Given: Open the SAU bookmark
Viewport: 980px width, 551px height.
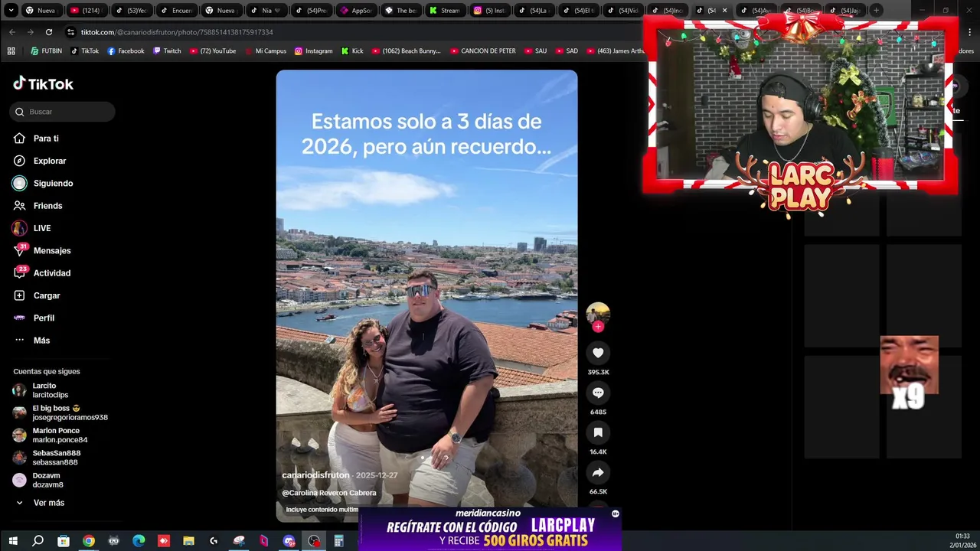Looking at the screenshot, I should [535, 51].
